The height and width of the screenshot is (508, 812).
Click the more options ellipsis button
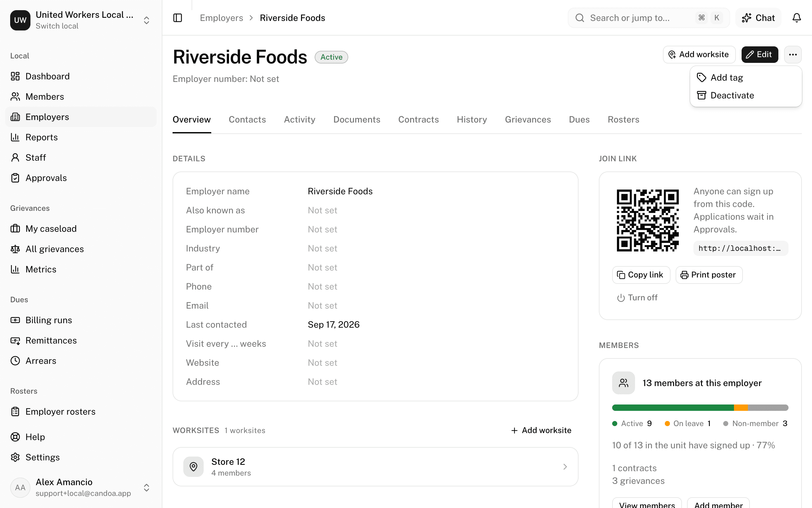[793, 54]
